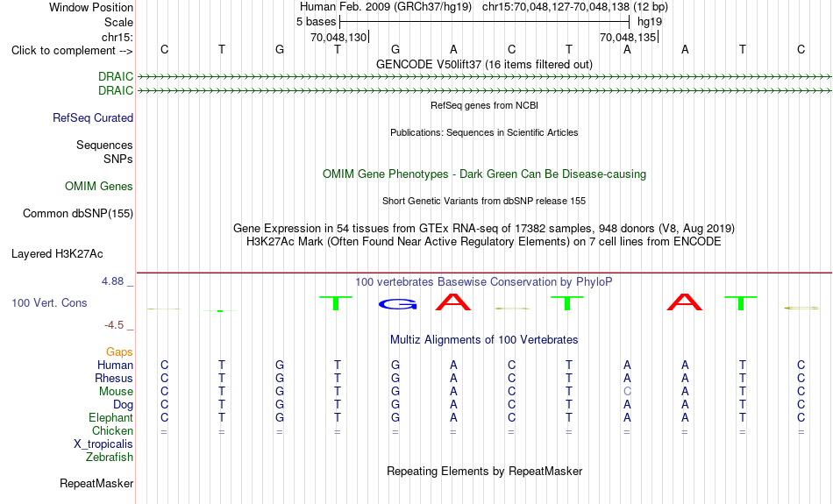The image size is (833, 504).
Task: Click the 'hg19' text beside scale bar
Action: (x=650, y=22)
